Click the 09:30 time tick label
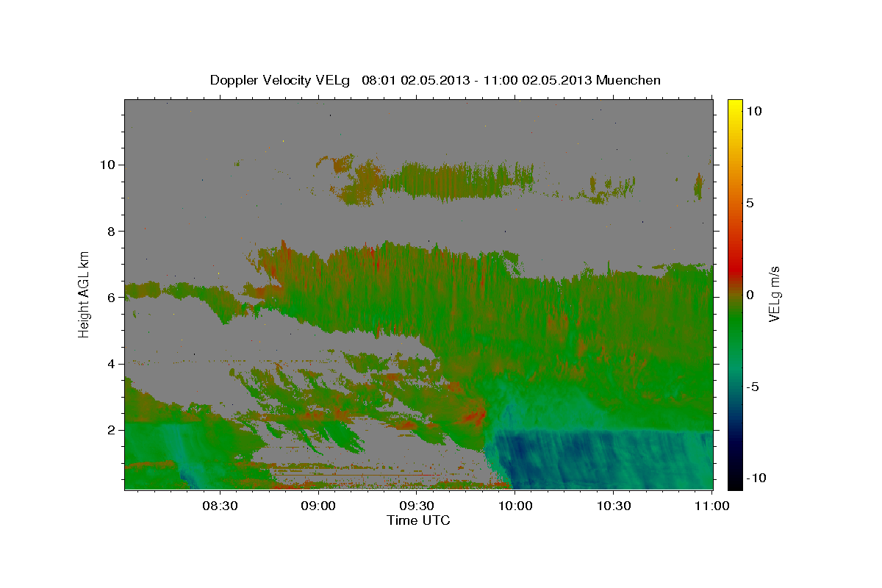The height and width of the screenshot is (588, 882). click(x=417, y=506)
